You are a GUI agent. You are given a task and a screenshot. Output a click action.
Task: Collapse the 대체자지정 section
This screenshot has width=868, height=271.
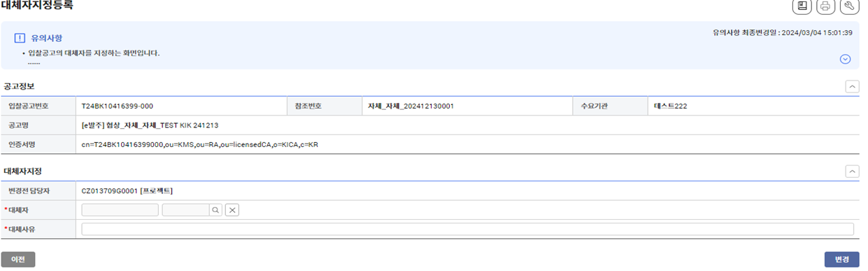point(852,172)
